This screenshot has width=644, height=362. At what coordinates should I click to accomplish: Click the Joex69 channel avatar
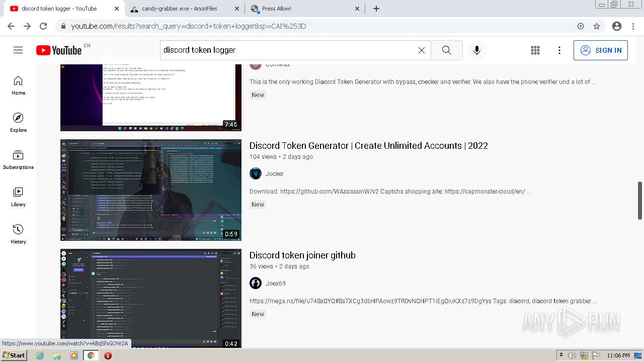[256, 283]
